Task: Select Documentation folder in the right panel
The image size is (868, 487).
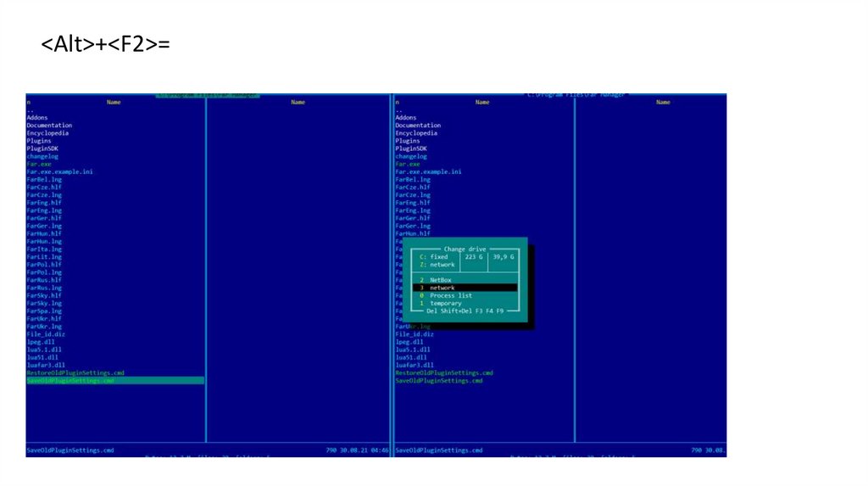Action: coord(418,126)
